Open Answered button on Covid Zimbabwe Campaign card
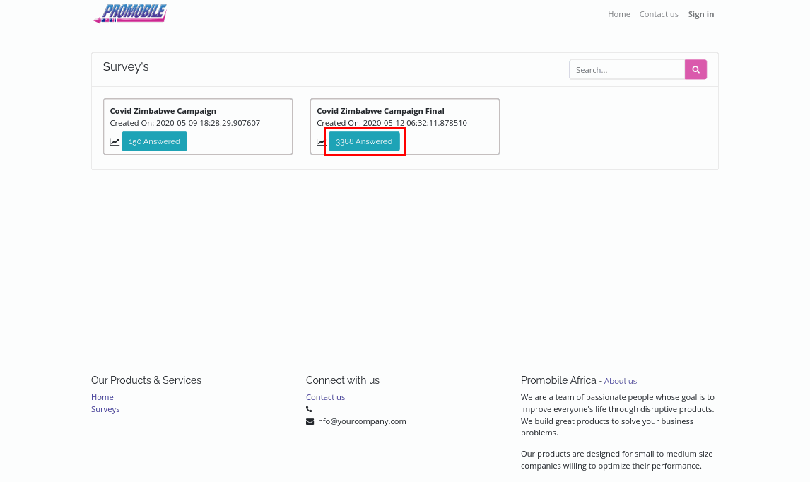Image resolution: width=810 pixels, height=482 pixels. click(x=154, y=141)
